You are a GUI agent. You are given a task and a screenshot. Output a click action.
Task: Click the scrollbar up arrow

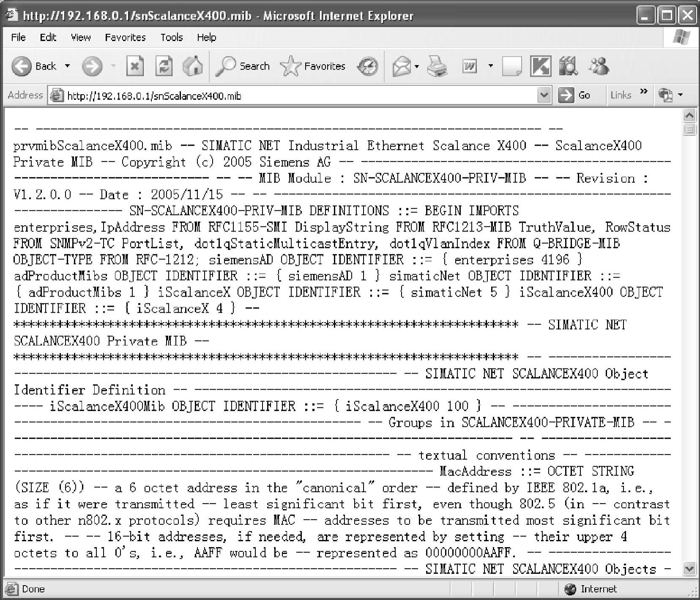pyautogui.click(x=689, y=115)
